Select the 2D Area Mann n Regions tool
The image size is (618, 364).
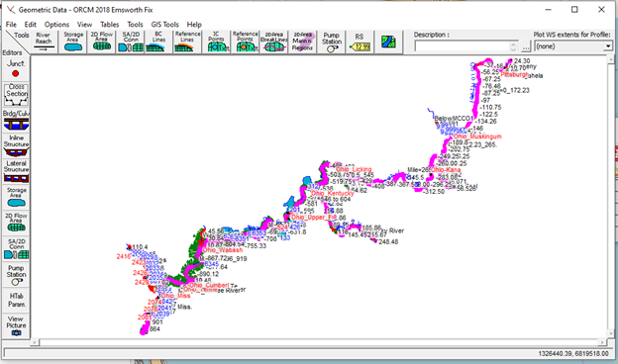[x=303, y=42]
